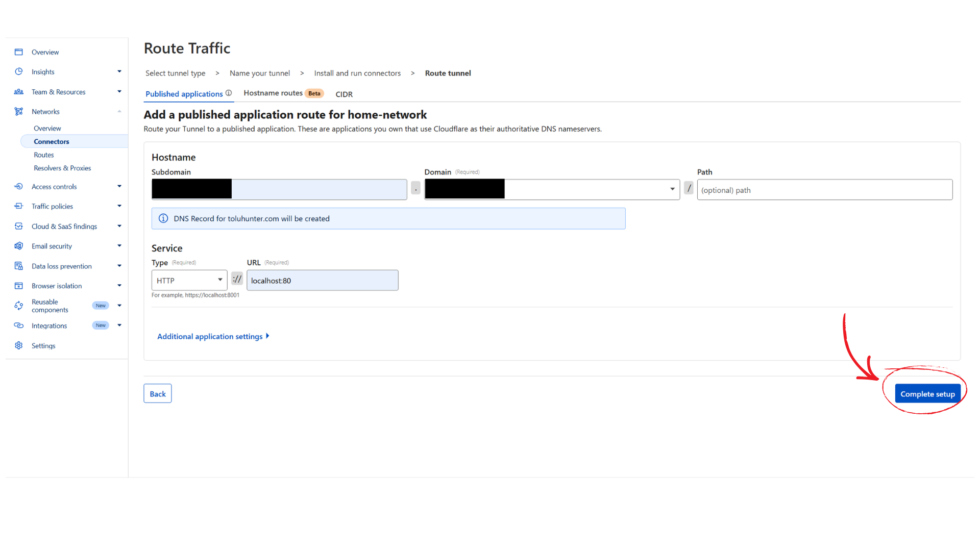Viewport: 980px width, 551px height.
Task: Click the optional Path input field
Action: (x=824, y=190)
